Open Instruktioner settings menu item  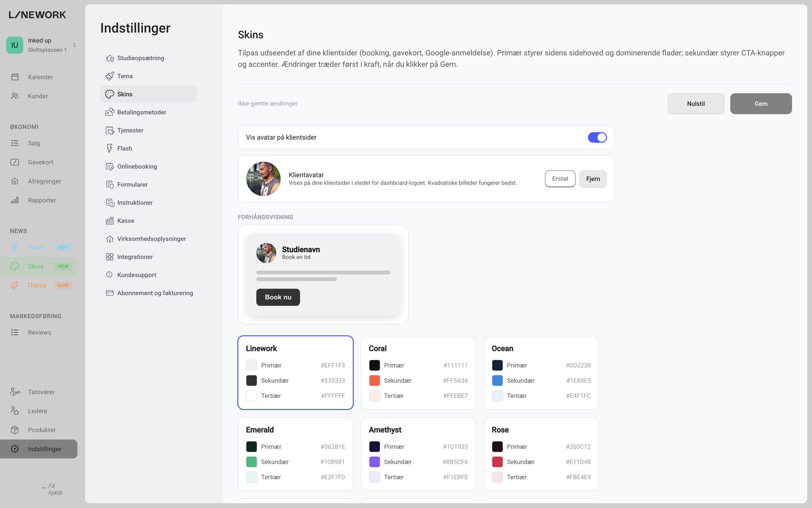point(149,203)
